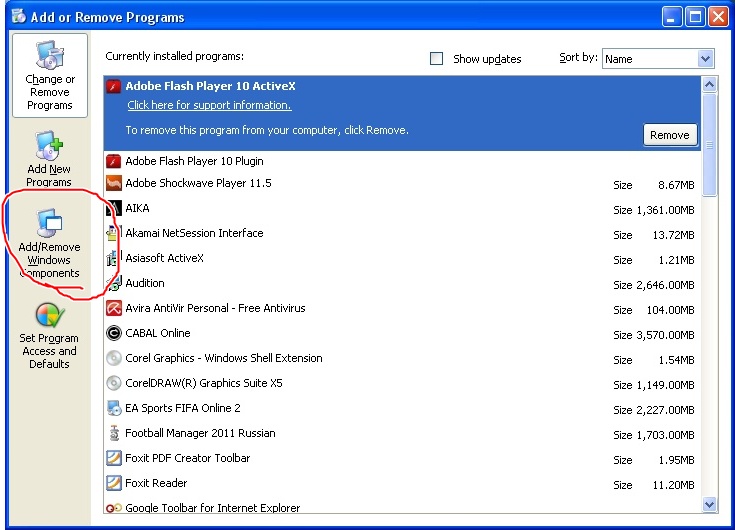Select Football Manager 2011 Russian entry

(x=402, y=433)
